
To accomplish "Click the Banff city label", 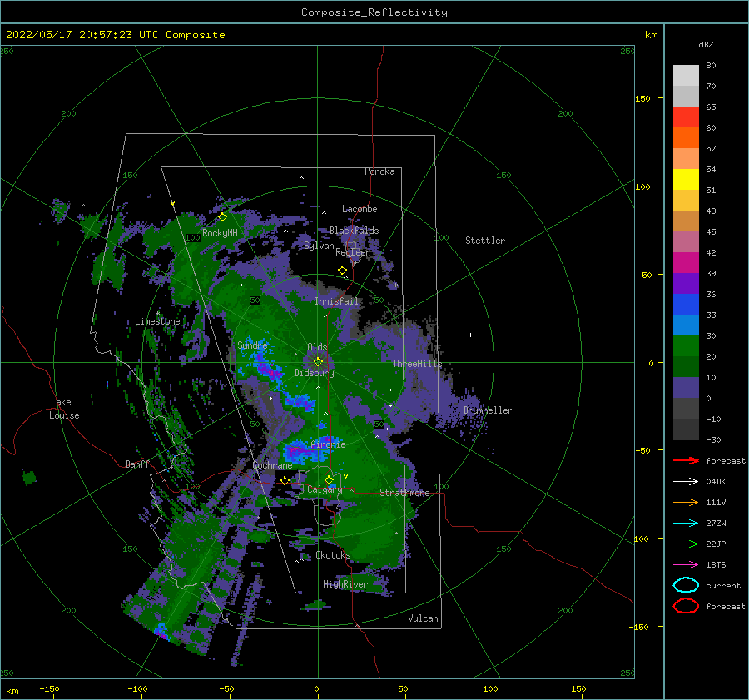I will point(137,464).
